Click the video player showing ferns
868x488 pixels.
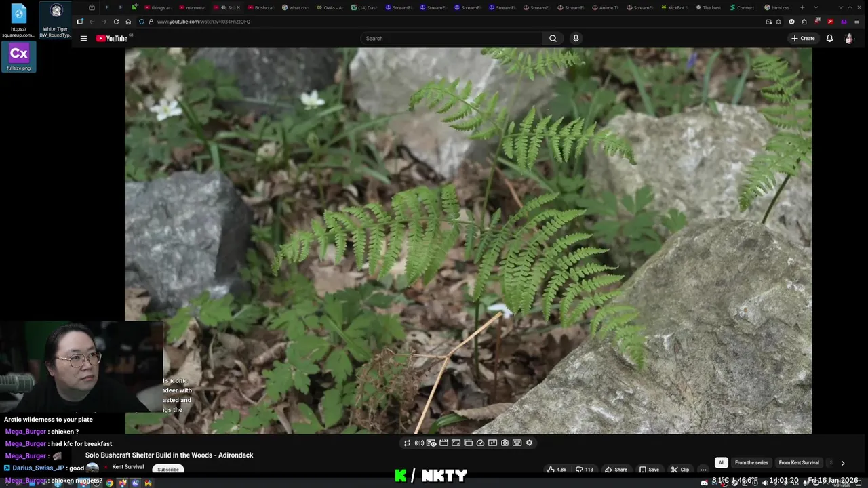click(x=468, y=241)
